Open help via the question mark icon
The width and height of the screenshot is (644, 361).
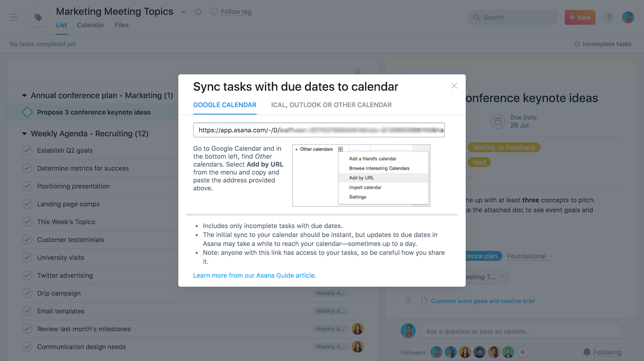coord(608,17)
